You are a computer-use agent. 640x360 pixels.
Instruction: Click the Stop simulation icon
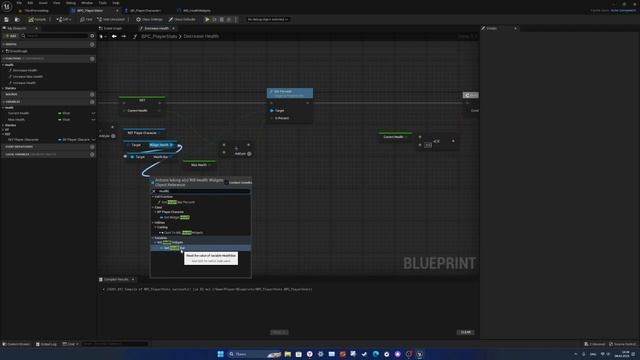[222, 19]
